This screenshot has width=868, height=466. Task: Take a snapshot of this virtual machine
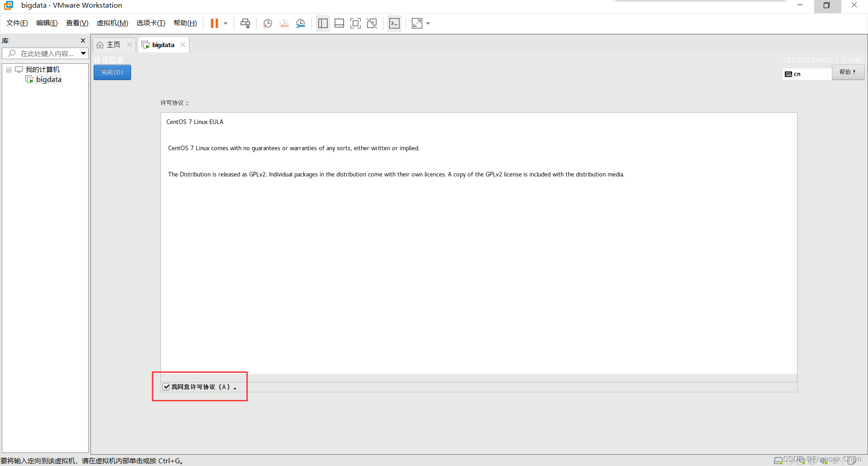click(x=268, y=24)
